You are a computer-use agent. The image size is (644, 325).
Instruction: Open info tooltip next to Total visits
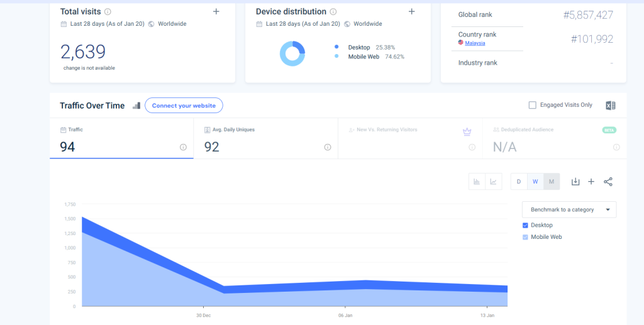(x=108, y=12)
